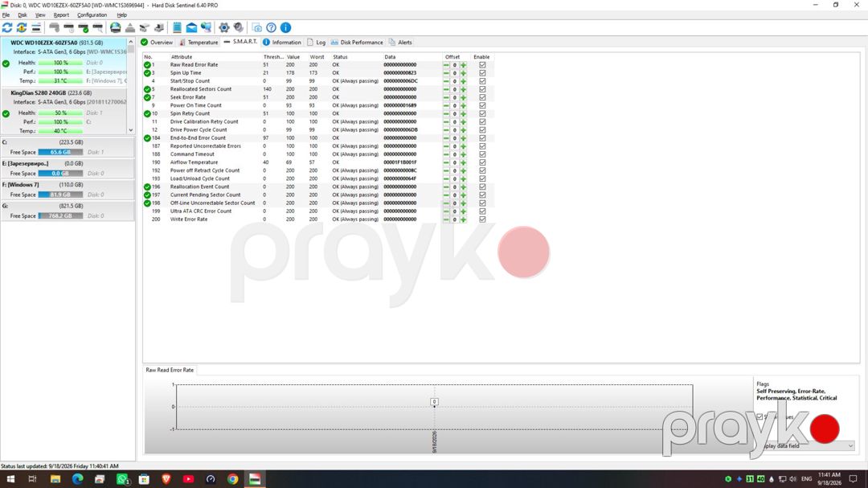
Task: Click the question mark help toolbar icon
Action: pyautogui.click(x=272, y=27)
